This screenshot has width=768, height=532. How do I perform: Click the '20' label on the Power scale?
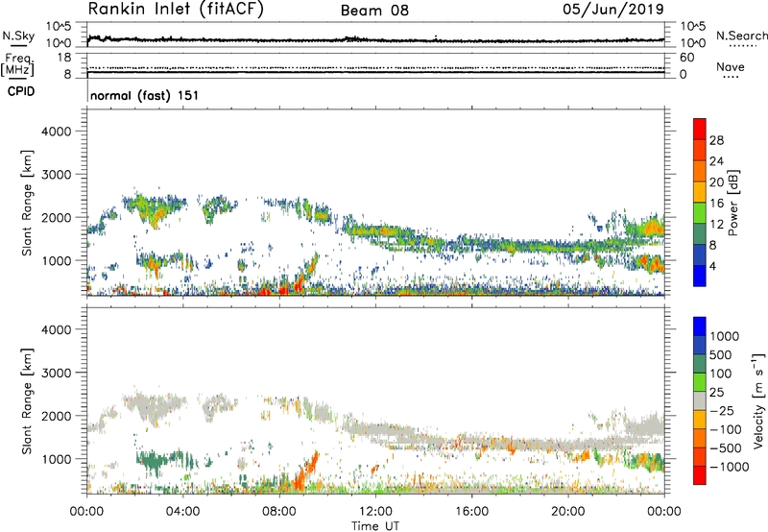(716, 182)
